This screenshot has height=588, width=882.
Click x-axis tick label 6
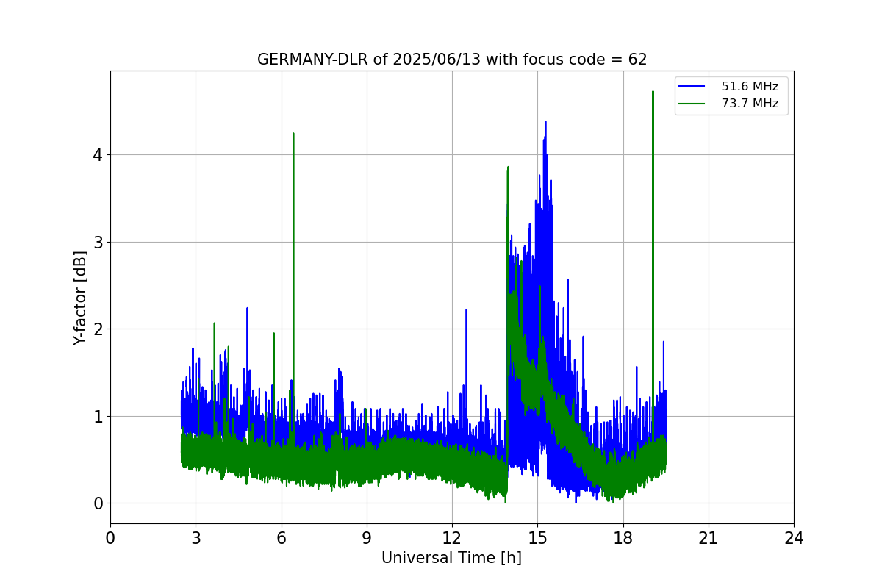[x=282, y=538]
